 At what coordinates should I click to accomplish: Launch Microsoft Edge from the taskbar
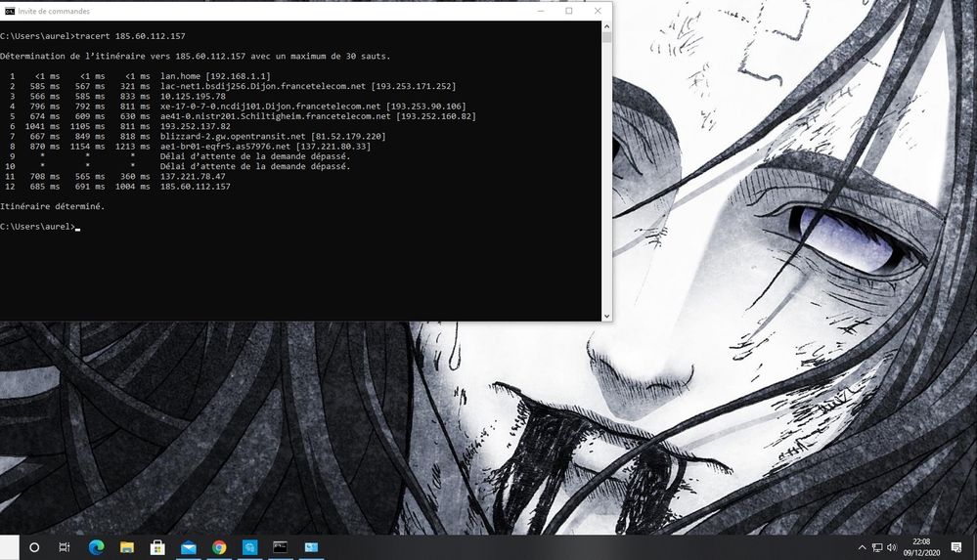pos(96,547)
